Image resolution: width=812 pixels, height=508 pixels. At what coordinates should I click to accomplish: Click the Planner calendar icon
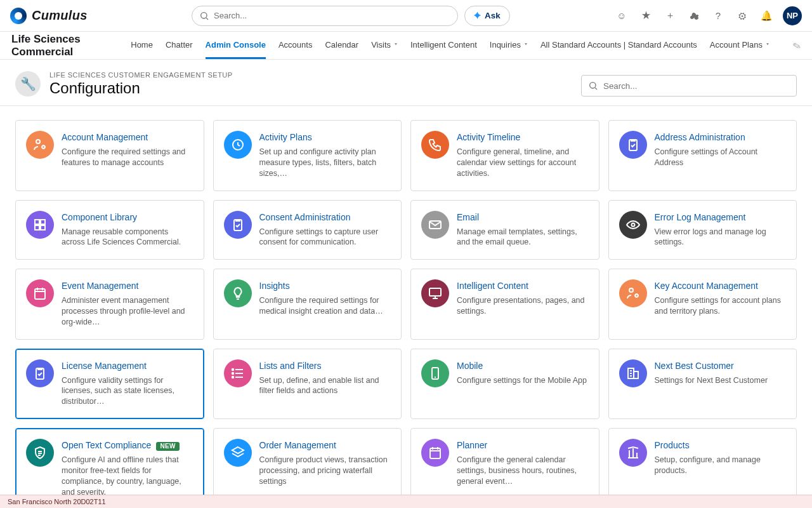point(435,453)
